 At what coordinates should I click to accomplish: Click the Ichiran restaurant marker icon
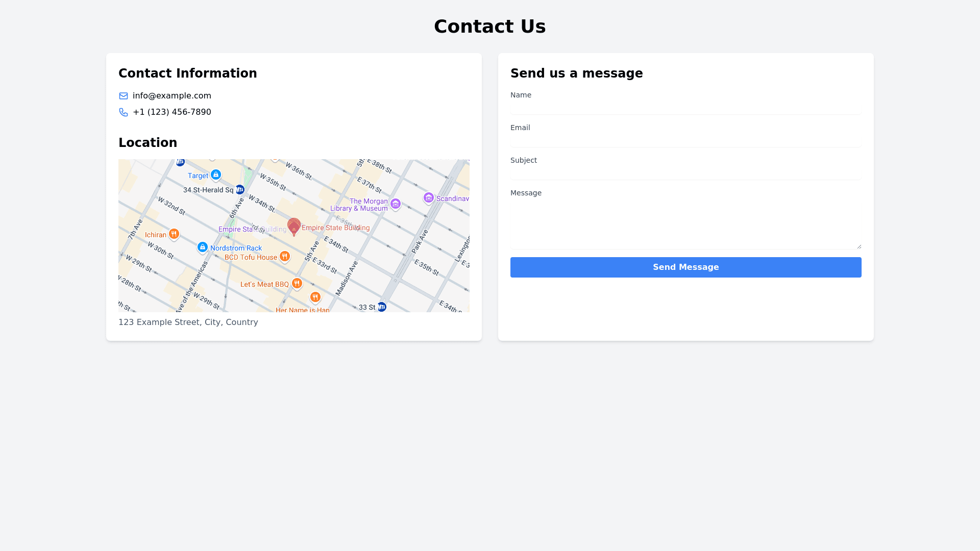coord(174,234)
